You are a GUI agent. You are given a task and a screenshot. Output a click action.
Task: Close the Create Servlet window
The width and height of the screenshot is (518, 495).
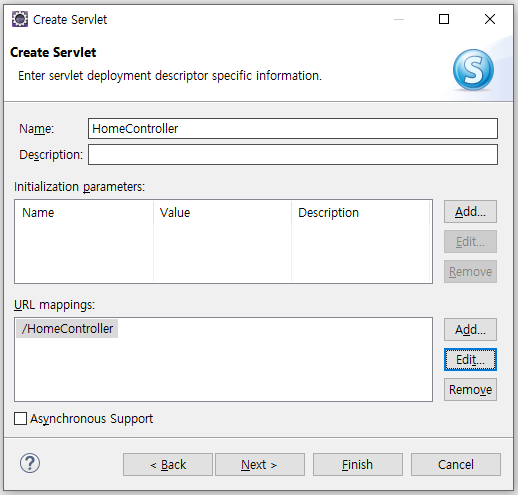(x=490, y=19)
